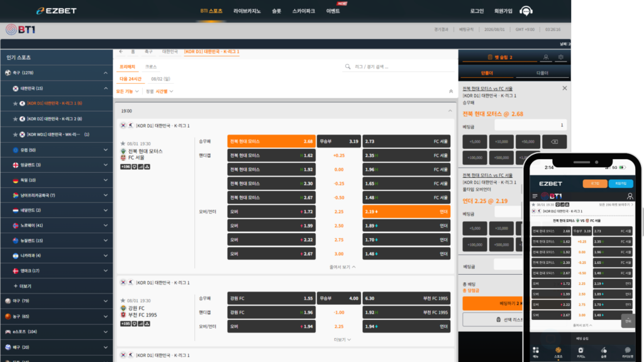This screenshot has height=362, width=644.
Task: Click the profile icon in phone mockup
Action: coord(630,196)
